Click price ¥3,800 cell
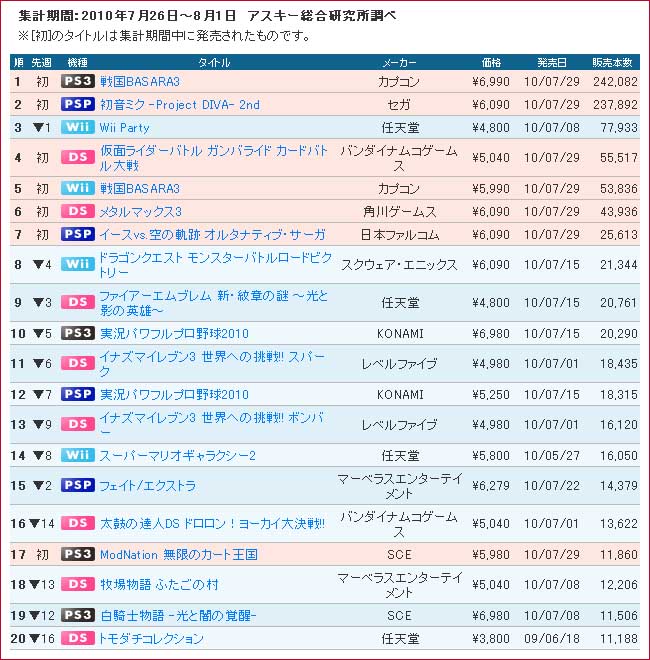The height and width of the screenshot is (660, 650). pos(491,639)
